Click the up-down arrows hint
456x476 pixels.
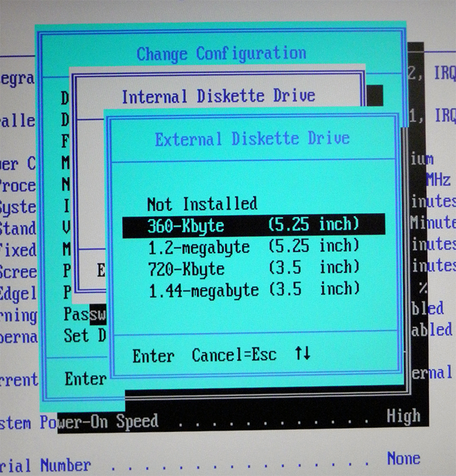[x=303, y=353]
